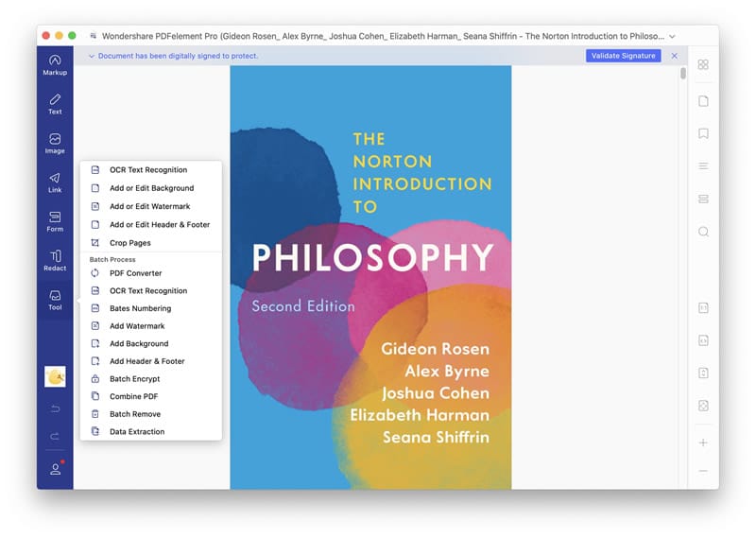The height and width of the screenshot is (538, 756).
Task: Click the document icon beside window title
Action: [x=93, y=36]
